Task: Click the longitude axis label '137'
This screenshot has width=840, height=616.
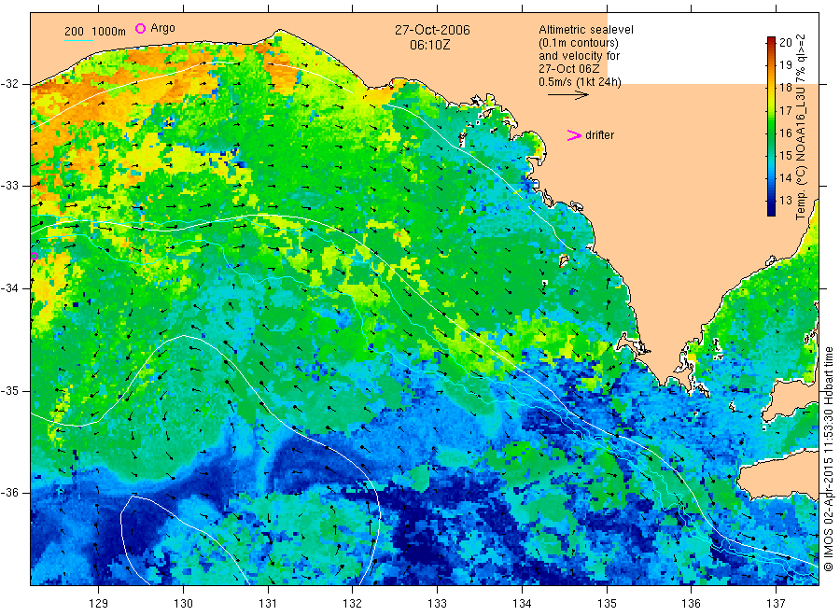Action: click(x=776, y=604)
